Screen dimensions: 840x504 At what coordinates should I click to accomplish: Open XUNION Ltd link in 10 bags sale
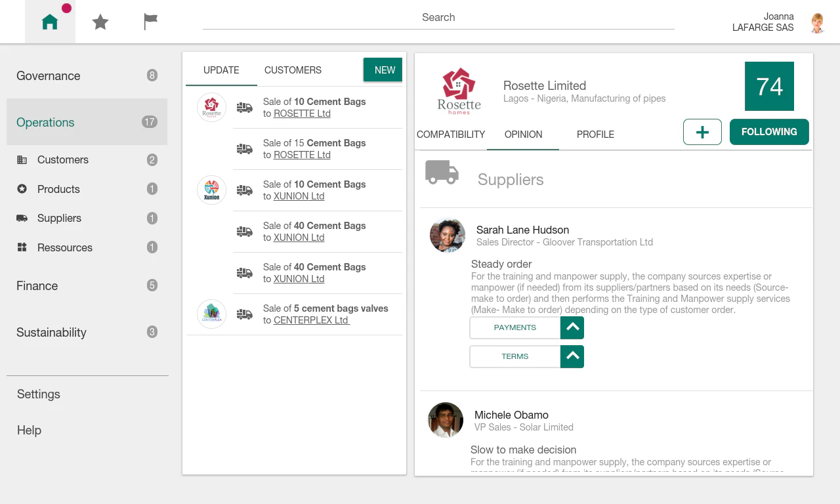[x=299, y=196]
